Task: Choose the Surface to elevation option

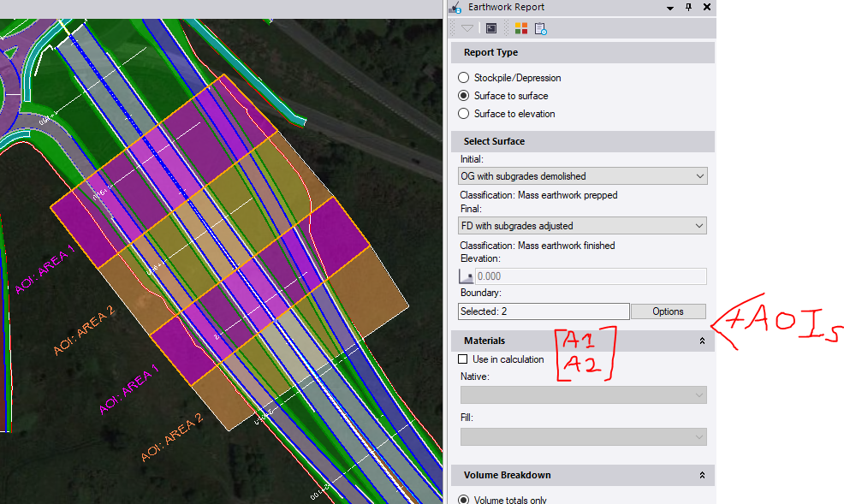Action: 464,114
